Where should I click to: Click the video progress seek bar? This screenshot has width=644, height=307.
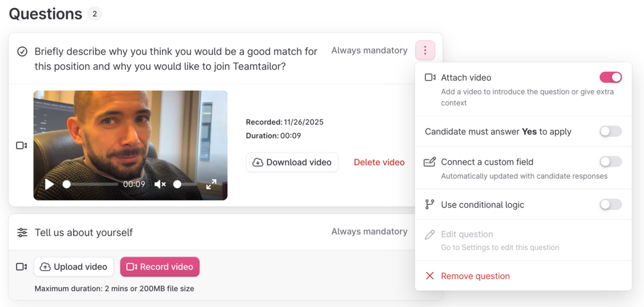click(x=92, y=185)
